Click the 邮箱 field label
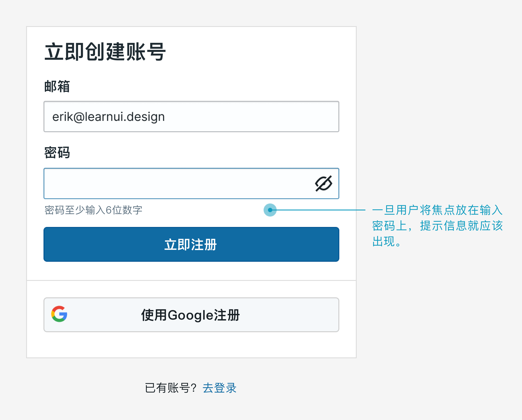The height and width of the screenshot is (420, 522). [x=57, y=86]
